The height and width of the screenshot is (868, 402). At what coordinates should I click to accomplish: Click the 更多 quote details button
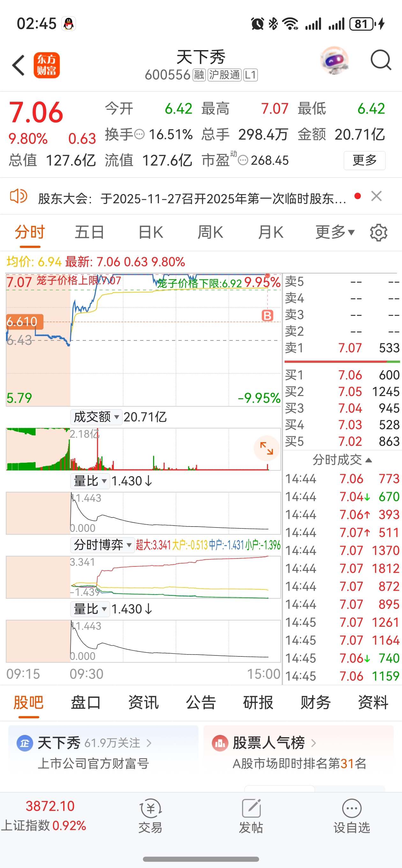coord(365,161)
